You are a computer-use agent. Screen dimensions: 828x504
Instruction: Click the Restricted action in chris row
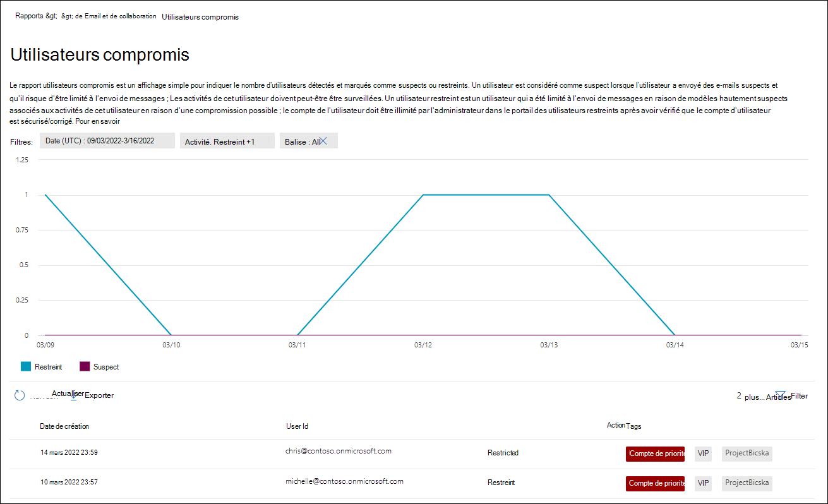(503, 453)
